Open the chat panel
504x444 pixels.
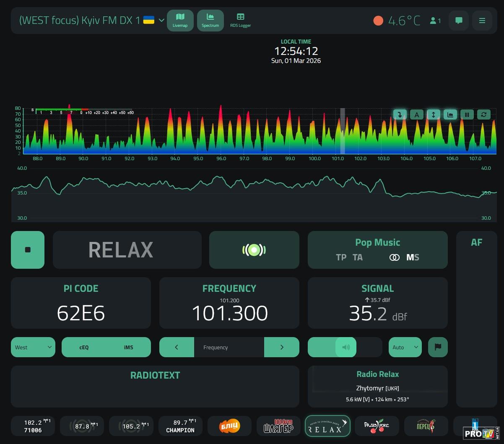click(x=459, y=21)
